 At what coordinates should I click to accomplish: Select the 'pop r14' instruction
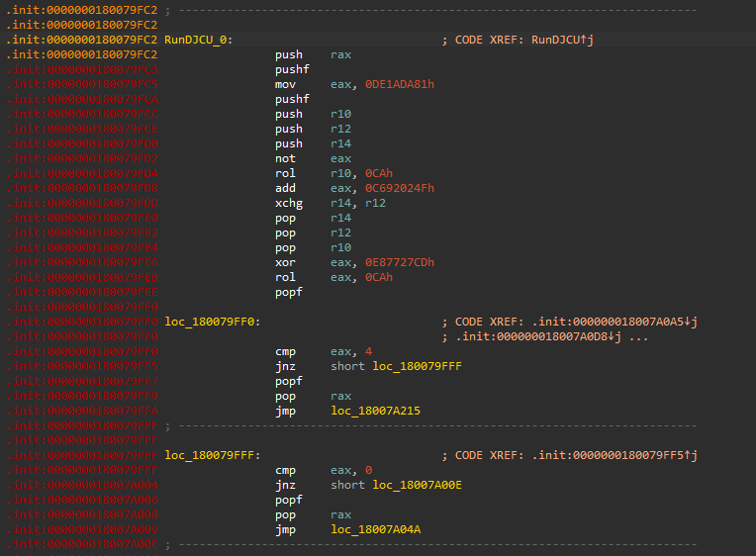pos(313,218)
